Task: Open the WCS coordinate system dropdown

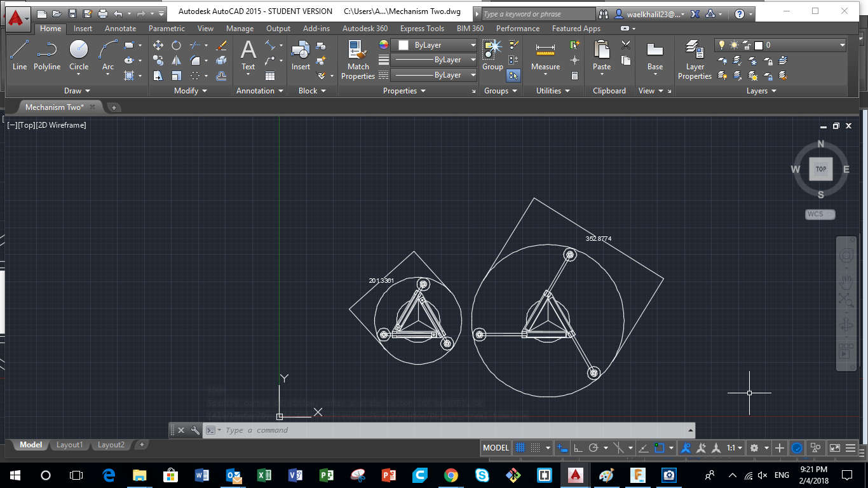Action: click(820, 214)
